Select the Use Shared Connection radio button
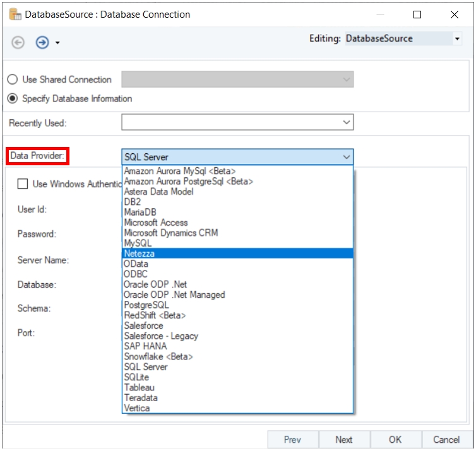476x451 pixels. click(x=12, y=79)
